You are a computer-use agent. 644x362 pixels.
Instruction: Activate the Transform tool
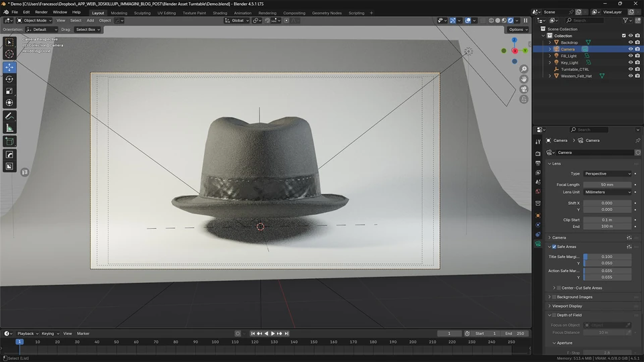click(9, 103)
